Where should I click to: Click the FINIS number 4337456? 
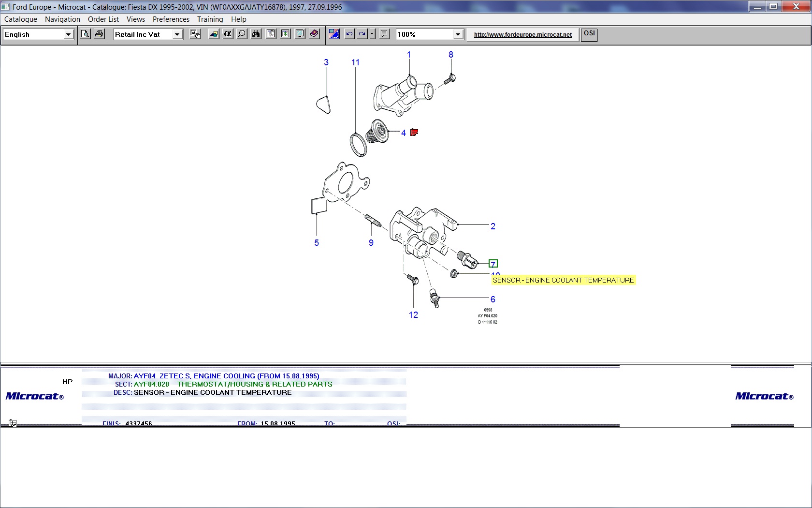click(x=139, y=423)
